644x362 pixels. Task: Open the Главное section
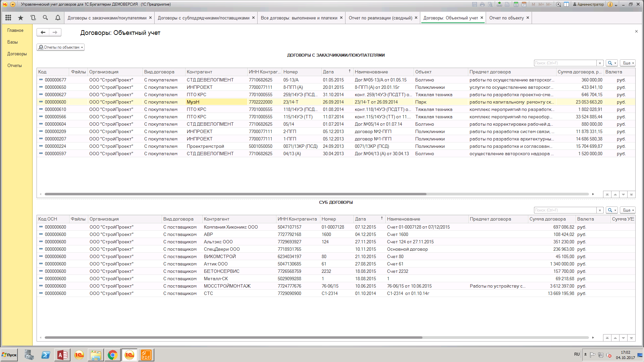tap(15, 30)
